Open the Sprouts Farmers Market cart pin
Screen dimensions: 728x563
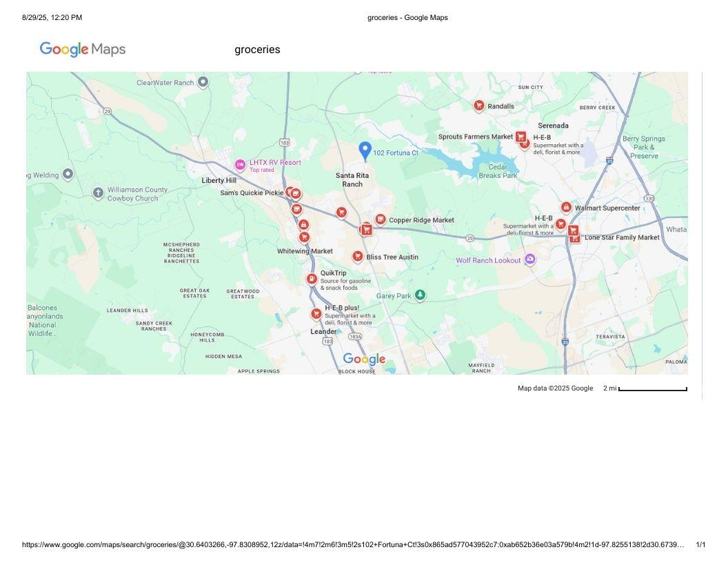click(521, 137)
